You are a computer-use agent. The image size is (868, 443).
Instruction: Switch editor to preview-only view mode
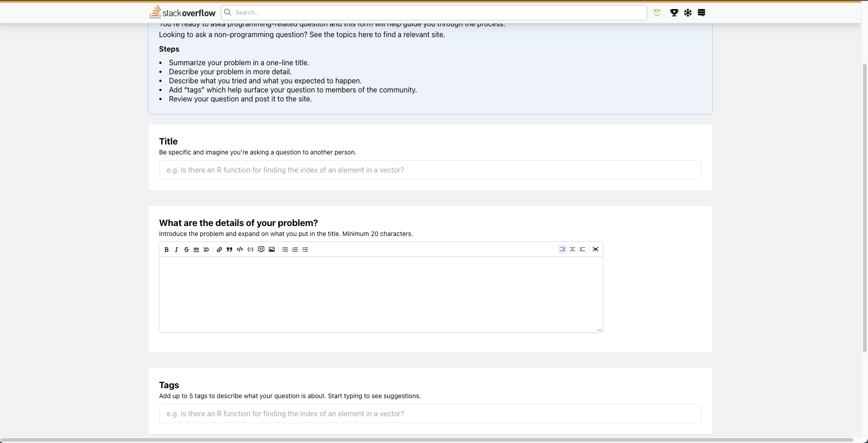(x=582, y=249)
